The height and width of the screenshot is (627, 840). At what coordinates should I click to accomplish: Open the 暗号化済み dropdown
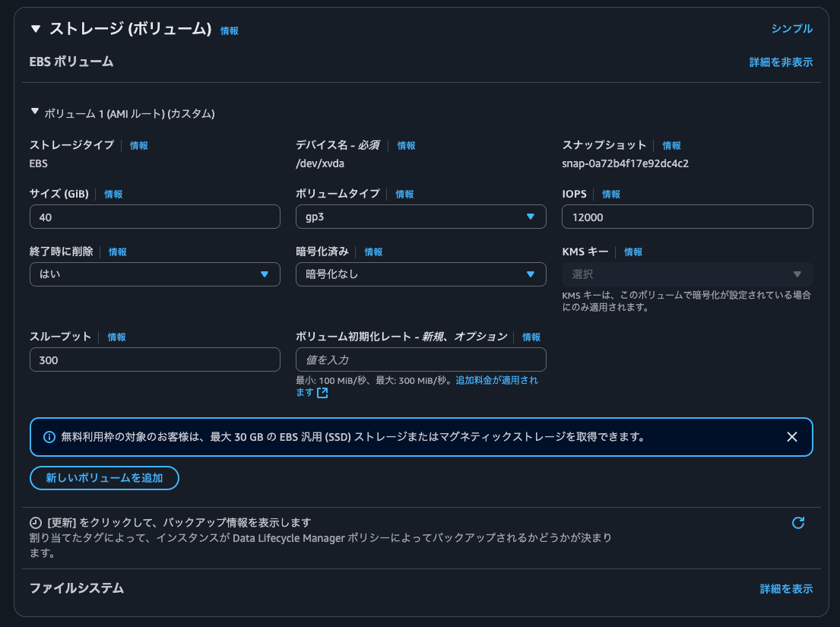[x=420, y=274]
